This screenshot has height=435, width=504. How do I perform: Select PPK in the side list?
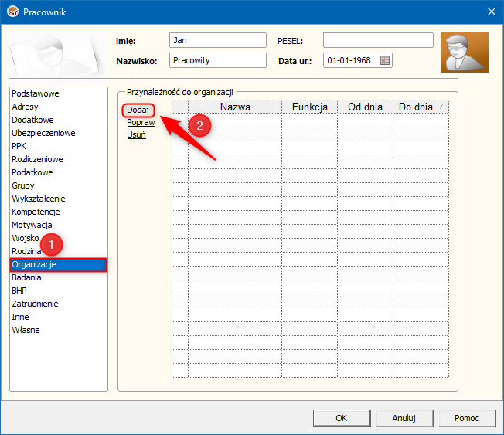[19, 146]
